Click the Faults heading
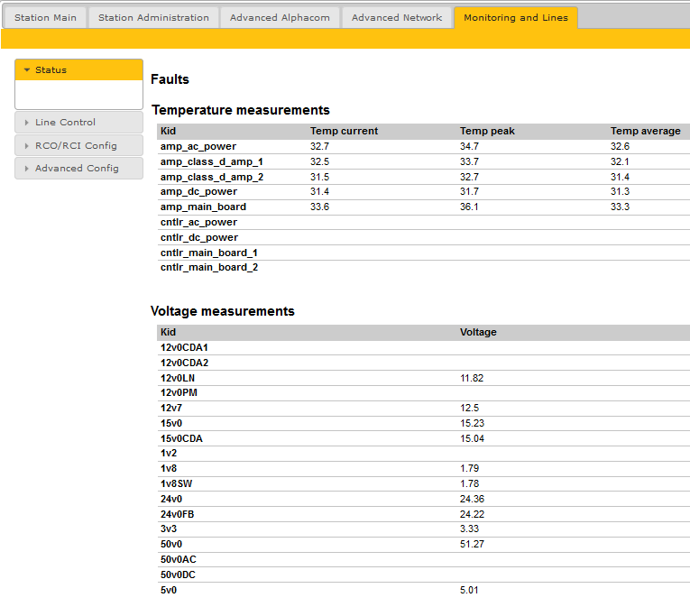The height and width of the screenshot is (616, 690). (x=170, y=79)
